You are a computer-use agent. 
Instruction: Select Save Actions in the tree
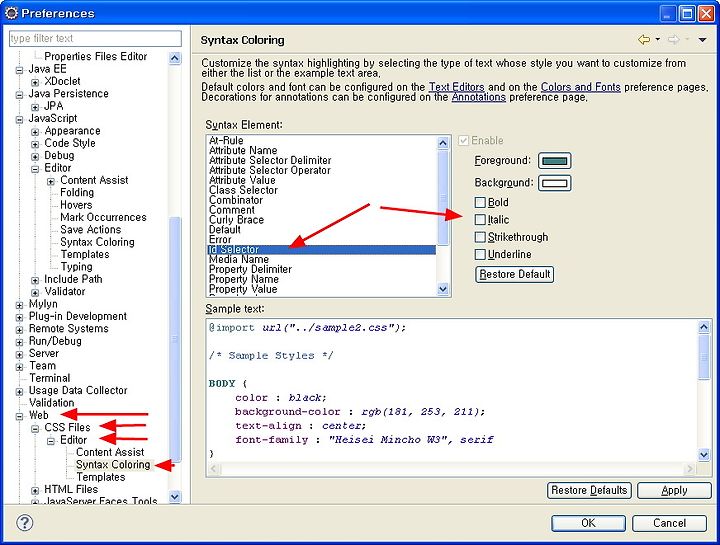tap(90, 230)
